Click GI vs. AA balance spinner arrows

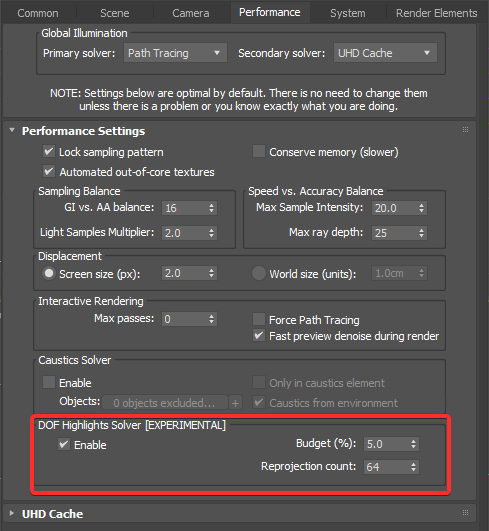pos(211,208)
